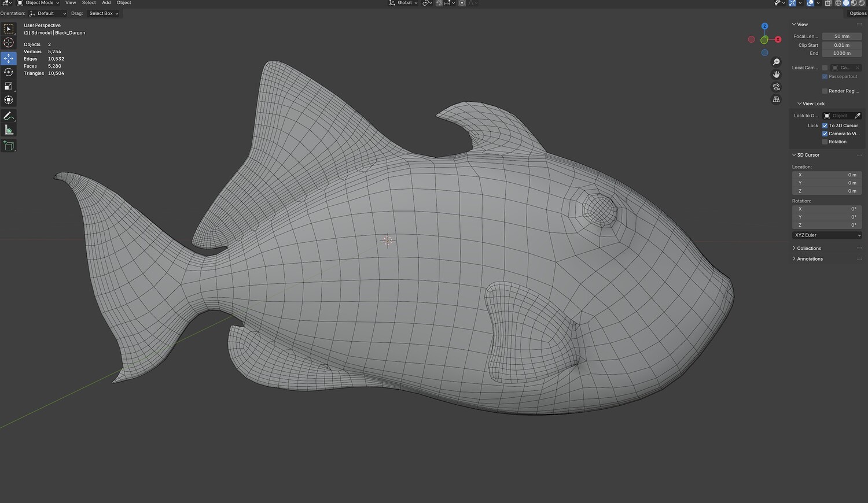Click the 3D Cursor Location Z field

[827, 191]
